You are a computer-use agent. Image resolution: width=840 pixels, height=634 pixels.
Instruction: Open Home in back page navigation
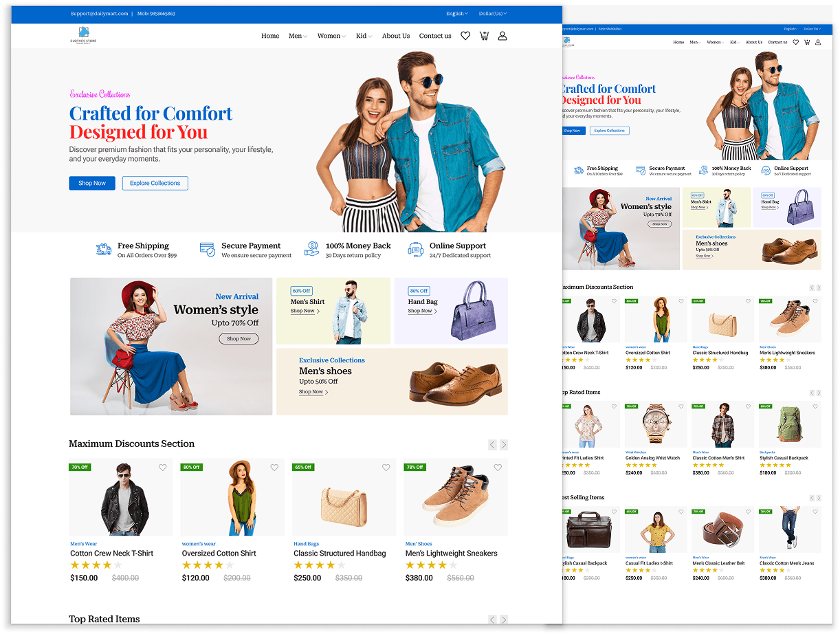[678, 42]
